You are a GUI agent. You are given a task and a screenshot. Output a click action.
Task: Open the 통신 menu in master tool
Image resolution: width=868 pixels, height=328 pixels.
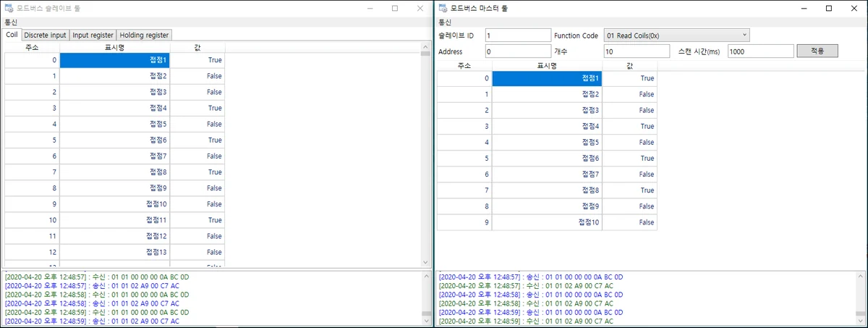[x=446, y=22]
